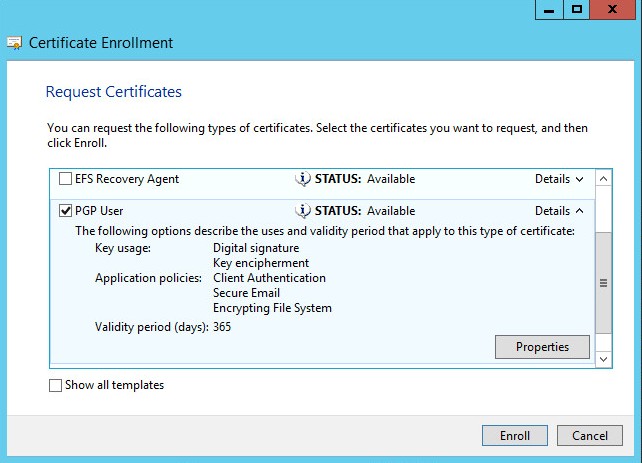Click the scrollbar down arrow in certificate list
This screenshot has height=463, width=642.
point(604,359)
